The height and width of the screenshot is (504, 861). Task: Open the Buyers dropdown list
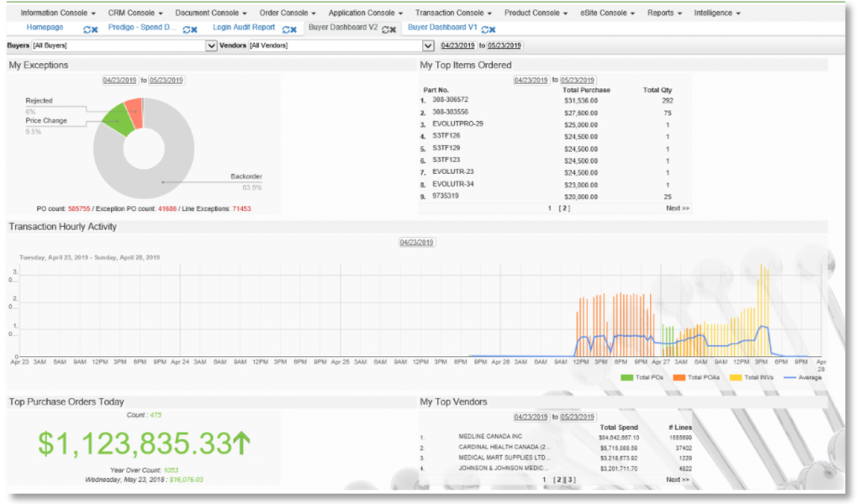point(212,45)
